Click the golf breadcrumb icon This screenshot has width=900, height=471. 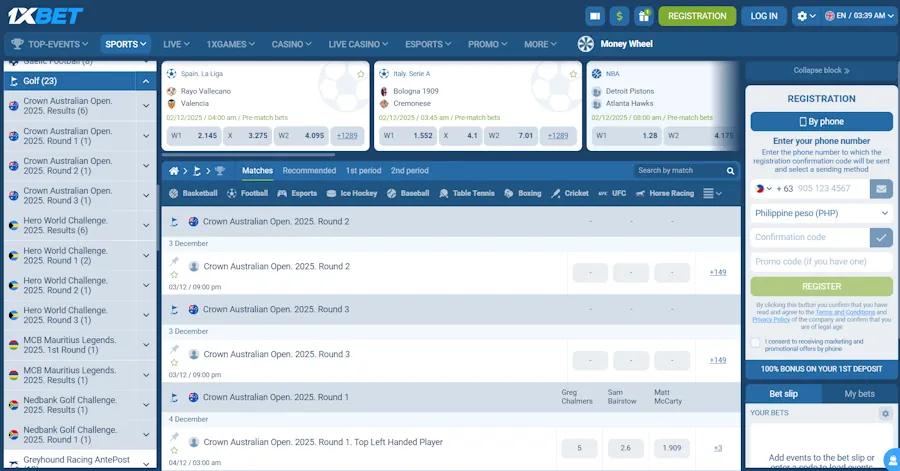click(197, 170)
